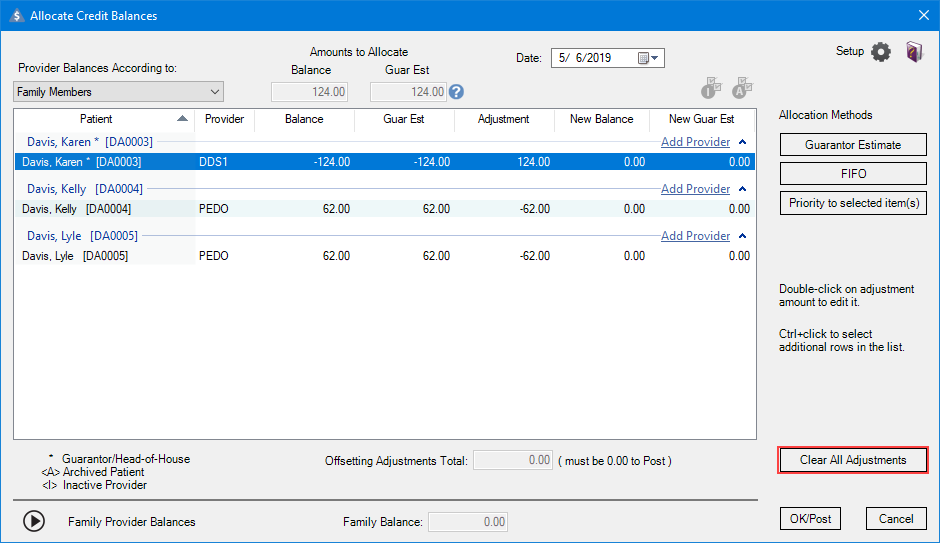940x543 pixels.
Task: Open the help book icon
Action: 914,53
